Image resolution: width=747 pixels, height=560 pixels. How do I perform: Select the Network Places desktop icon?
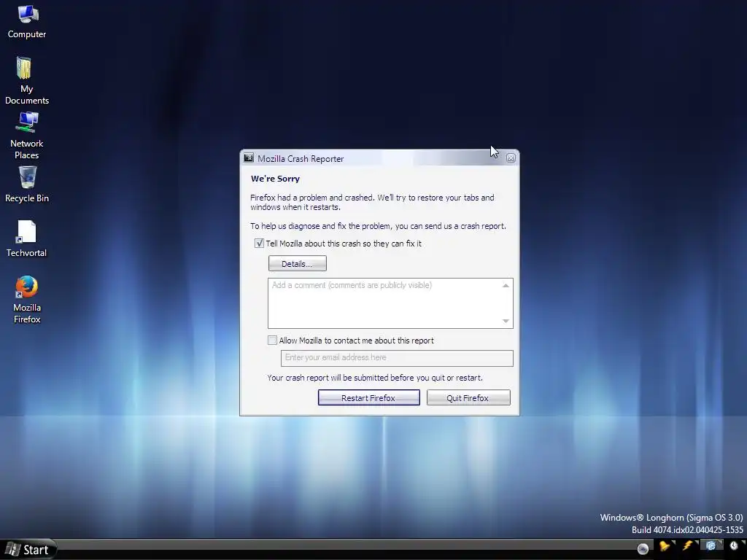(x=27, y=135)
